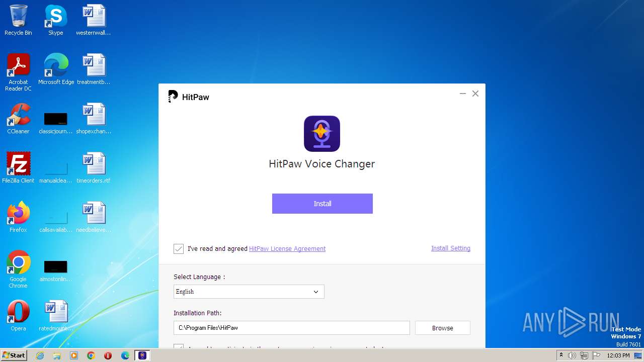The image size is (644, 362).
Task: Open the Start menu
Action: tap(14, 355)
